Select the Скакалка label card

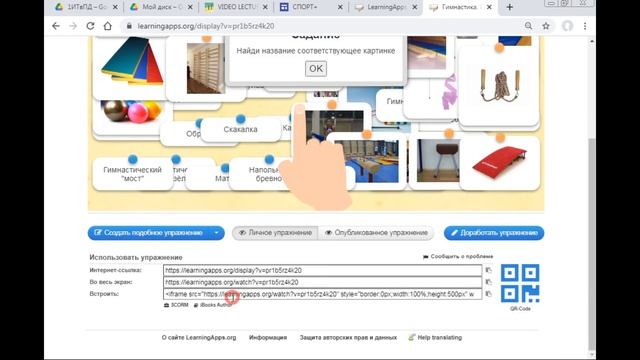pos(240,129)
